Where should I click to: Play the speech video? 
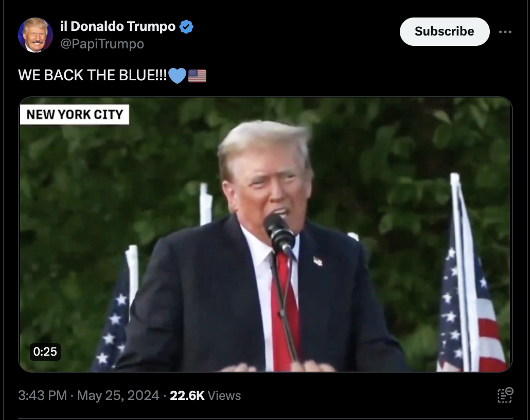pos(266,234)
